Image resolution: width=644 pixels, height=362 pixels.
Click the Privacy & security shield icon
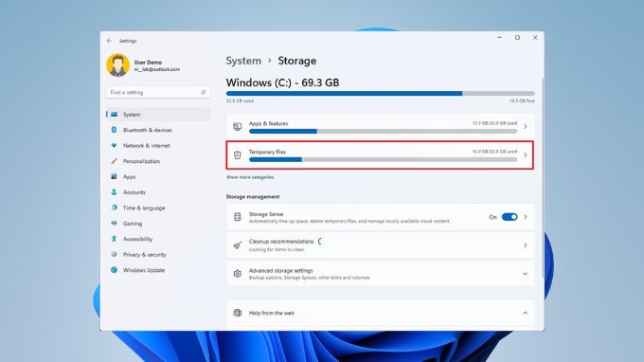115,254
